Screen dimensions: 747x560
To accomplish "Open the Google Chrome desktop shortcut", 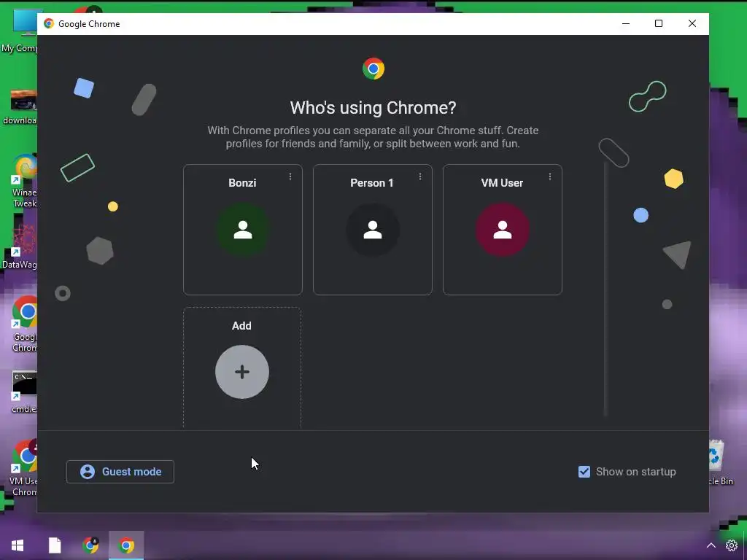I will tap(24, 324).
